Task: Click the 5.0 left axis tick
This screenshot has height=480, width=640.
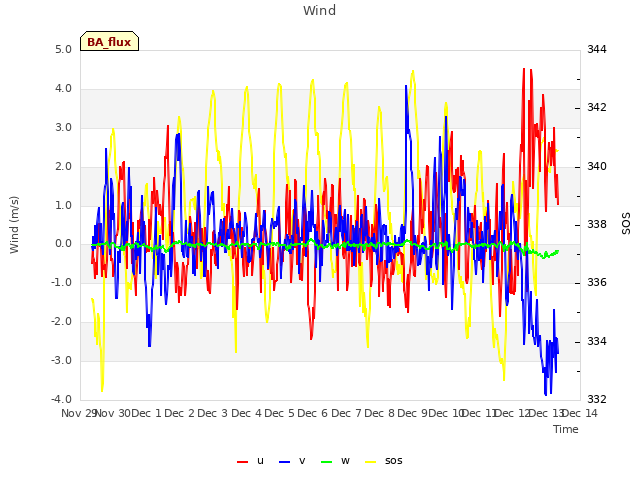Action: [x=63, y=49]
